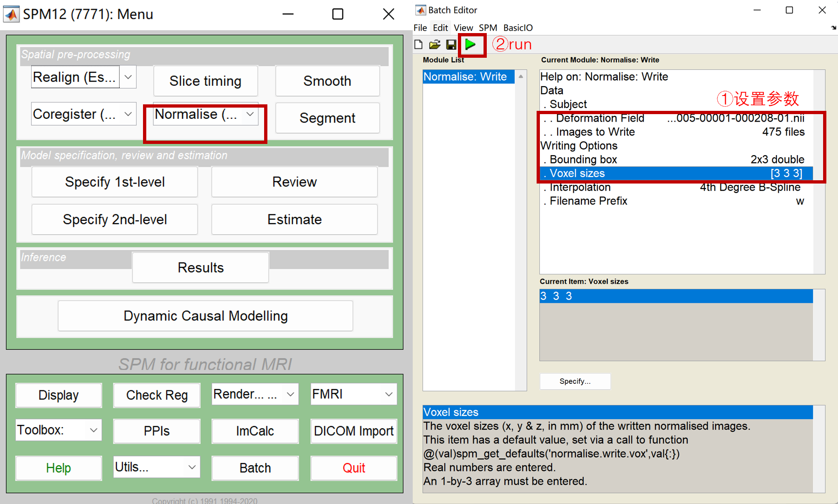Open Dynamic Causal Modelling
The height and width of the screenshot is (504, 838).
[205, 316]
